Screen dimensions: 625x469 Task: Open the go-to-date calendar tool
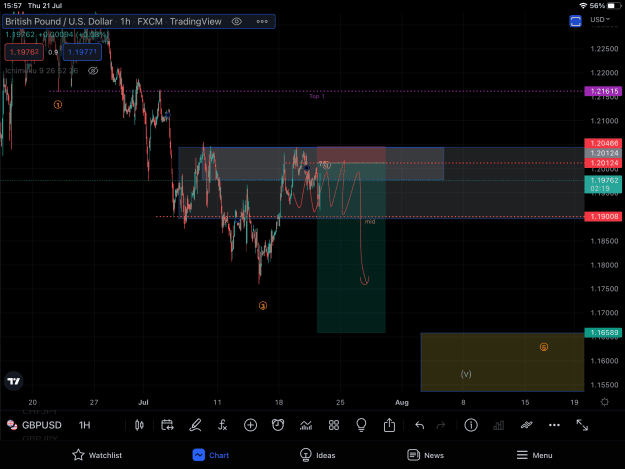pyautogui.click(x=167, y=425)
